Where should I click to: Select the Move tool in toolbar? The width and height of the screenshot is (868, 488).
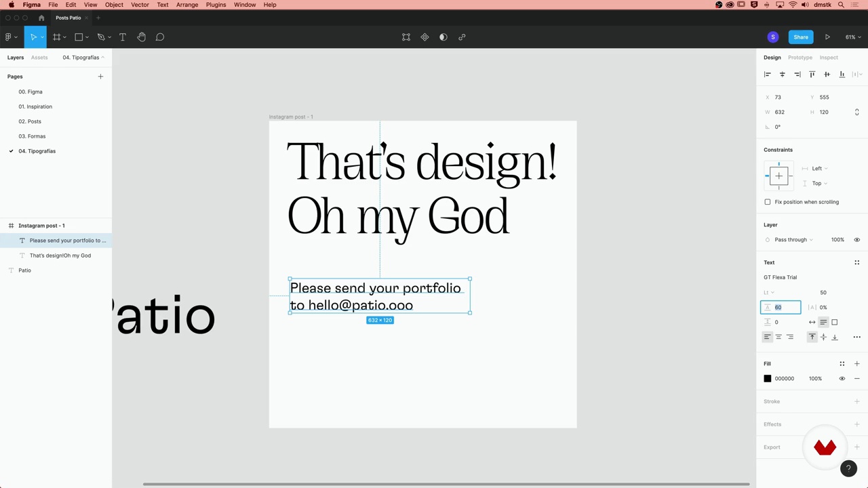tap(33, 37)
